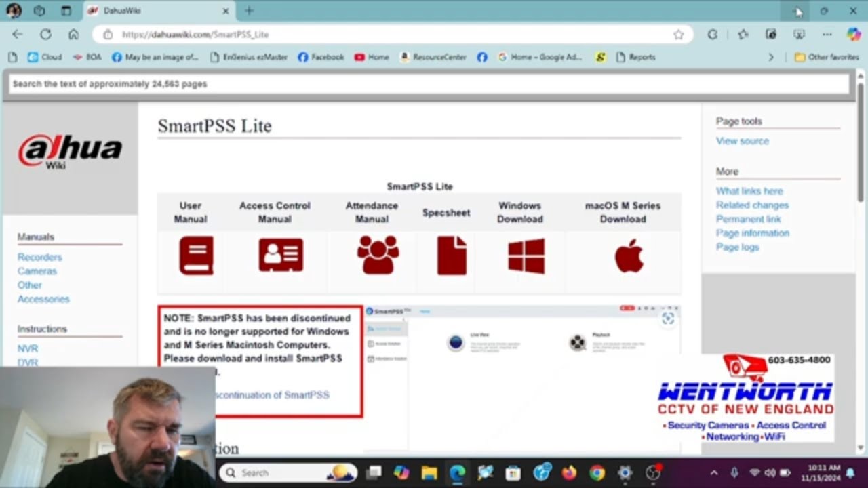868x488 pixels.
Task: Open the Cloud bookmark
Action: pyautogui.click(x=45, y=58)
